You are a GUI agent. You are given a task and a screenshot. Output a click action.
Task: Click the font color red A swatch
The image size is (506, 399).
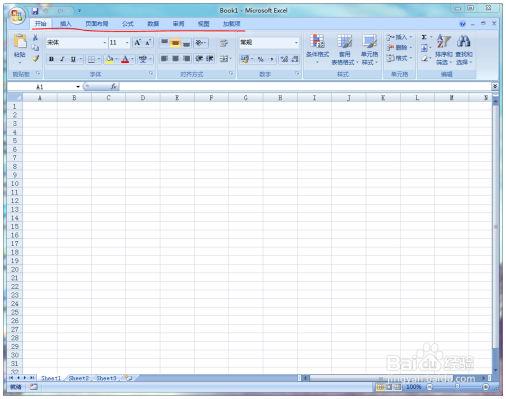click(x=125, y=59)
